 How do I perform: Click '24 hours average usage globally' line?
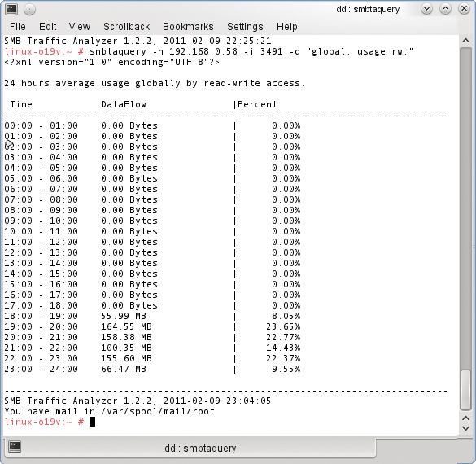(x=155, y=83)
